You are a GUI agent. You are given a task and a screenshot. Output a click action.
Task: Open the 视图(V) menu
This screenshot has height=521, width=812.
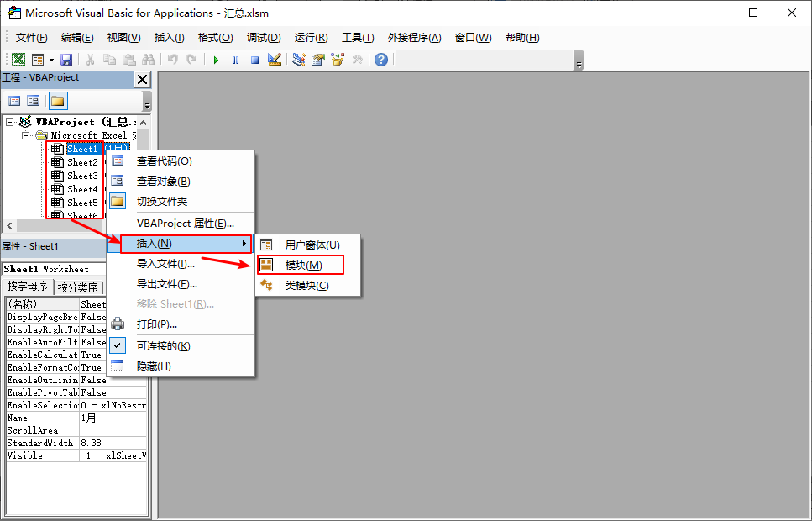coord(123,38)
